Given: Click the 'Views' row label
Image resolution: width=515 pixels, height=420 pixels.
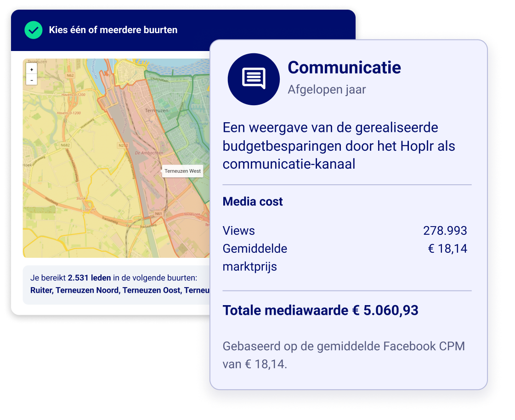Looking at the screenshot, I should (x=238, y=231).
